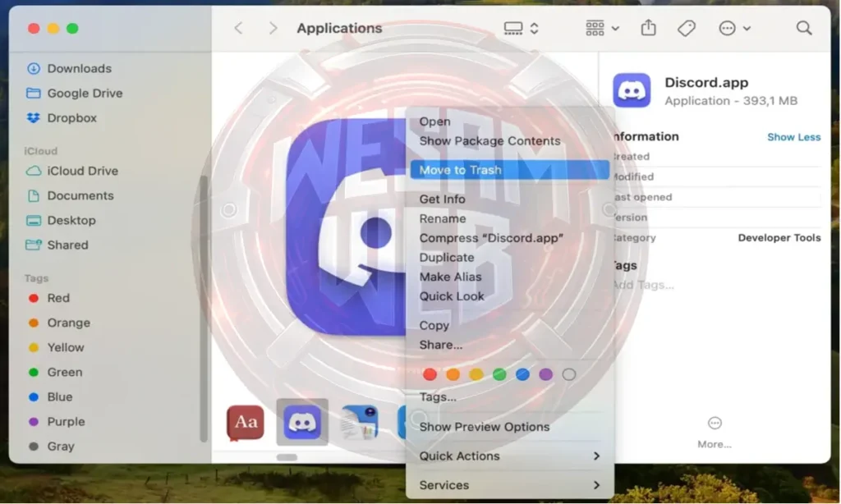Select the Discord thumbnail in strip
The image size is (841, 504).
[302, 422]
